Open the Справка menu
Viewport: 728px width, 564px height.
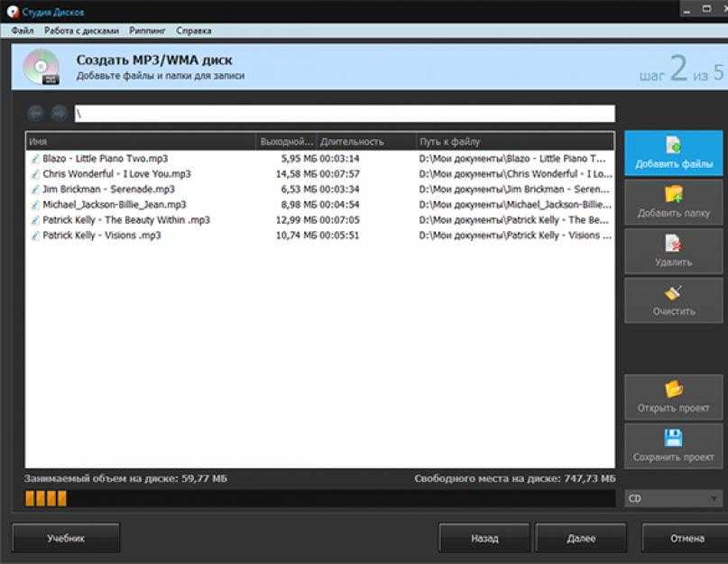click(x=194, y=31)
